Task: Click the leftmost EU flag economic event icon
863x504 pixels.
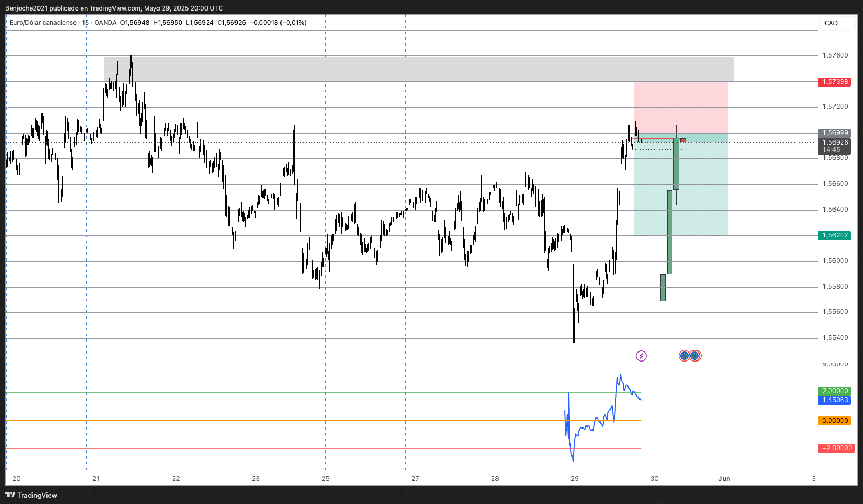Action: [684, 356]
